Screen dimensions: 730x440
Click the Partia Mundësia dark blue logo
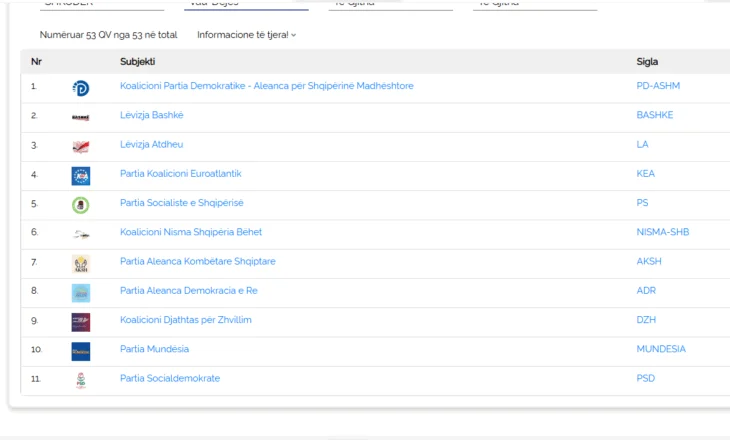point(81,352)
